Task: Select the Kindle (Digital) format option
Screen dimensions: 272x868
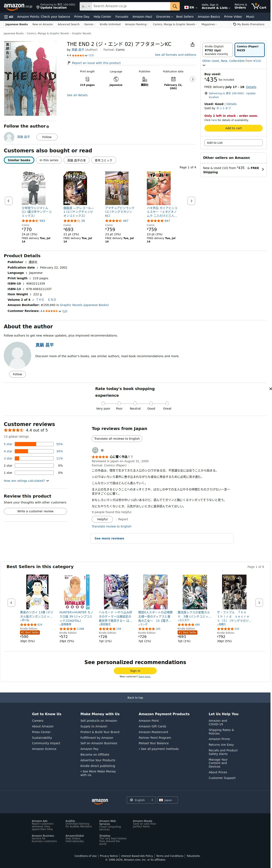Action: click(x=217, y=50)
